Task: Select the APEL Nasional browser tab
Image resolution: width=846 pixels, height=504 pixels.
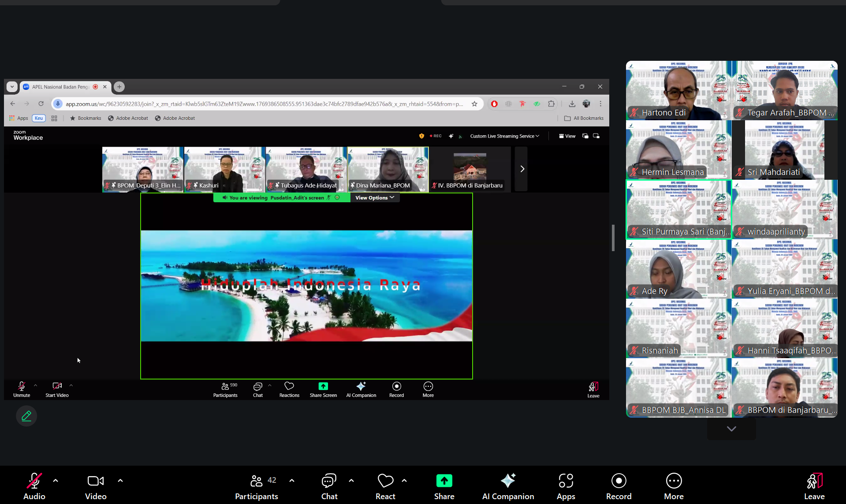Action: coord(61,87)
